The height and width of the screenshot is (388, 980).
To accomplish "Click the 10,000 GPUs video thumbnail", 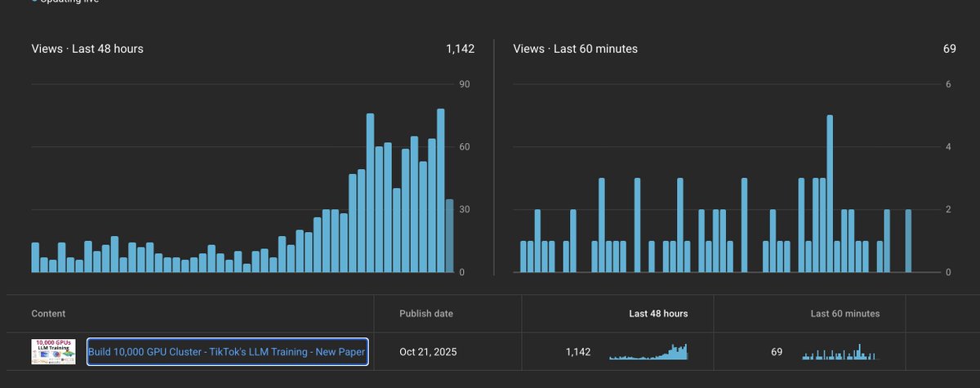I will click(x=54, y=352).
